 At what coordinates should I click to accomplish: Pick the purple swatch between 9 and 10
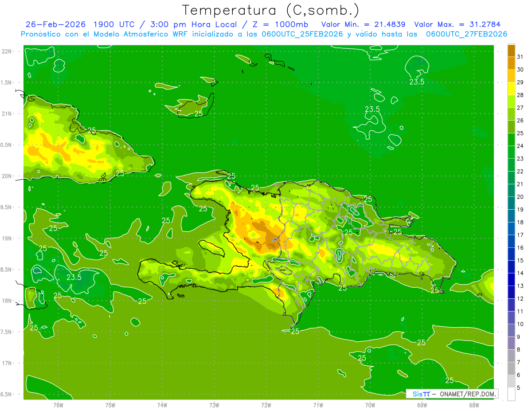[511, 330]
